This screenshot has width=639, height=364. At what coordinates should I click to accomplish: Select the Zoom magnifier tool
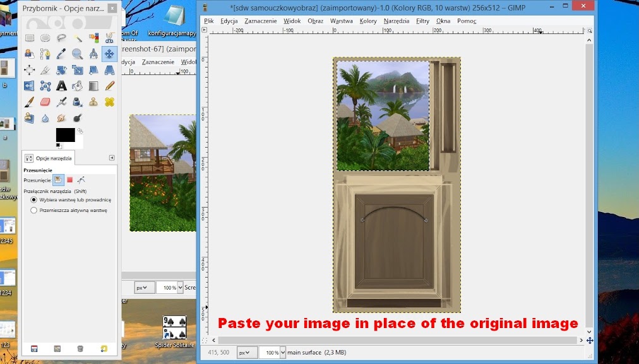pyautogui.click(x=78, y=54)
